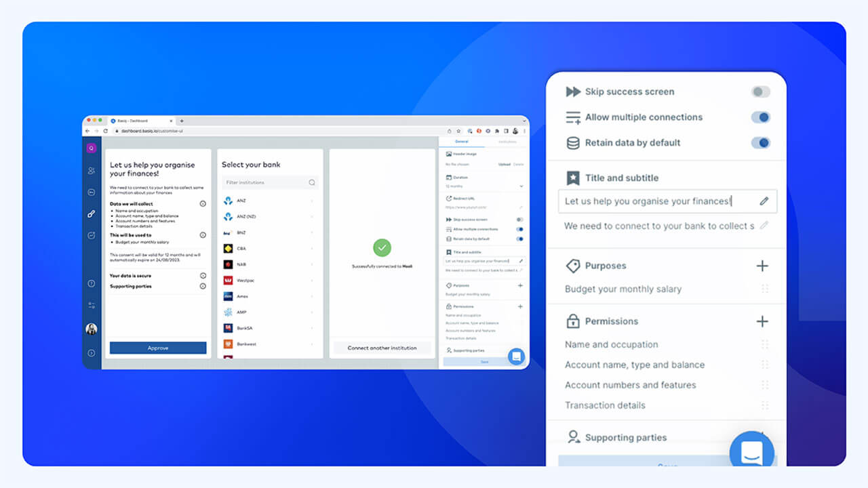
Task: Select the ANZ bank logo
Action: [226, 201]
